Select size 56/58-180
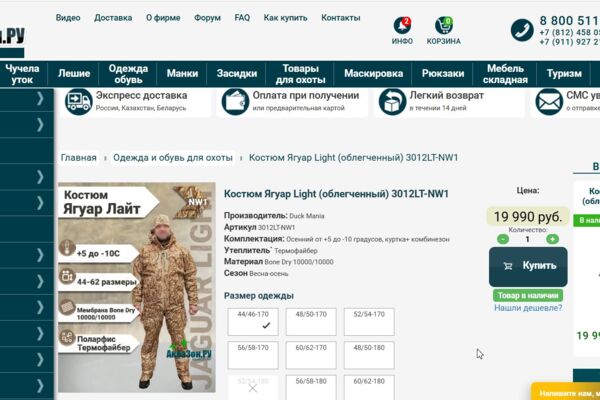Viewport: 600px width, 400px height. tap(311, 387)
